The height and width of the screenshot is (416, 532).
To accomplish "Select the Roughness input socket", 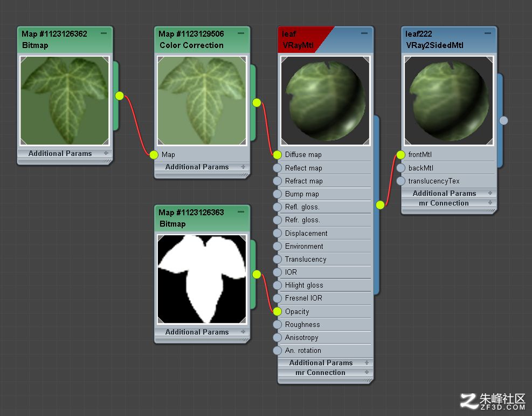I will [x=277, y=324].
